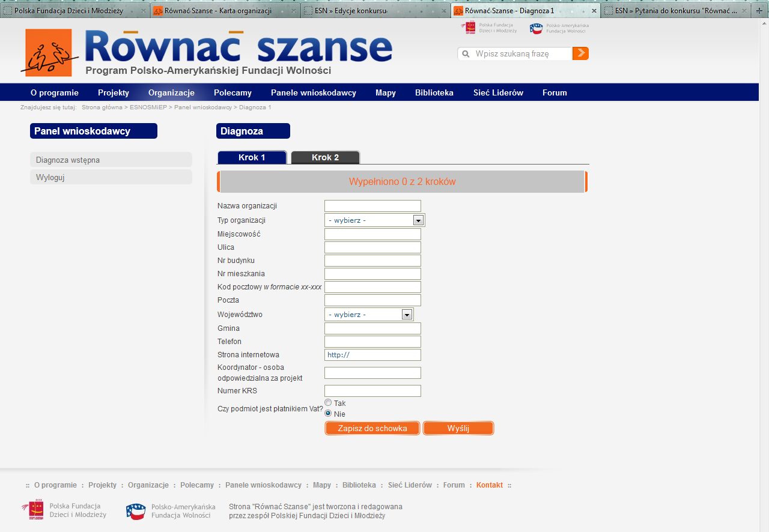
Task: Click Polsko-Amerykańska Fundacja Wolności footer logo
Action: click(x=171, y=511)
